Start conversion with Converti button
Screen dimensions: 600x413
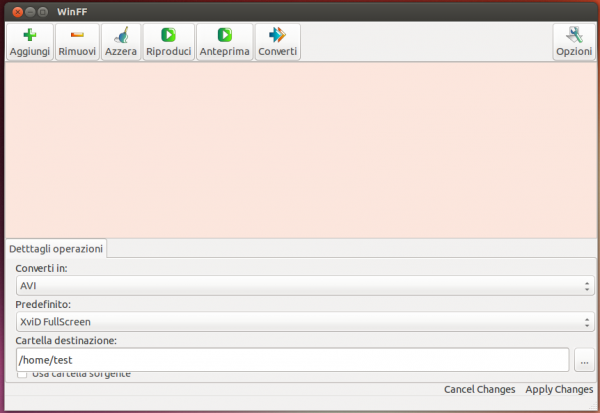(x=277, y=42)
